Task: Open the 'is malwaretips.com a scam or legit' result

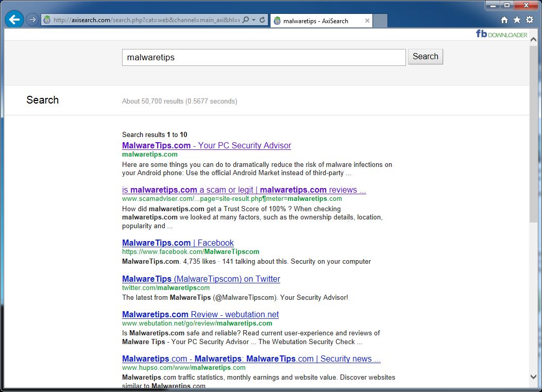Action: tap(244, 190)
